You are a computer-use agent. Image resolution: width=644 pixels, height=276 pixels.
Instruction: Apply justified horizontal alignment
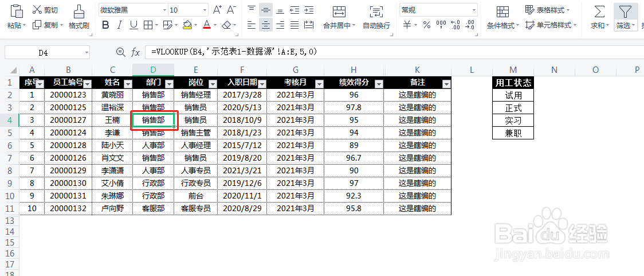294,25
